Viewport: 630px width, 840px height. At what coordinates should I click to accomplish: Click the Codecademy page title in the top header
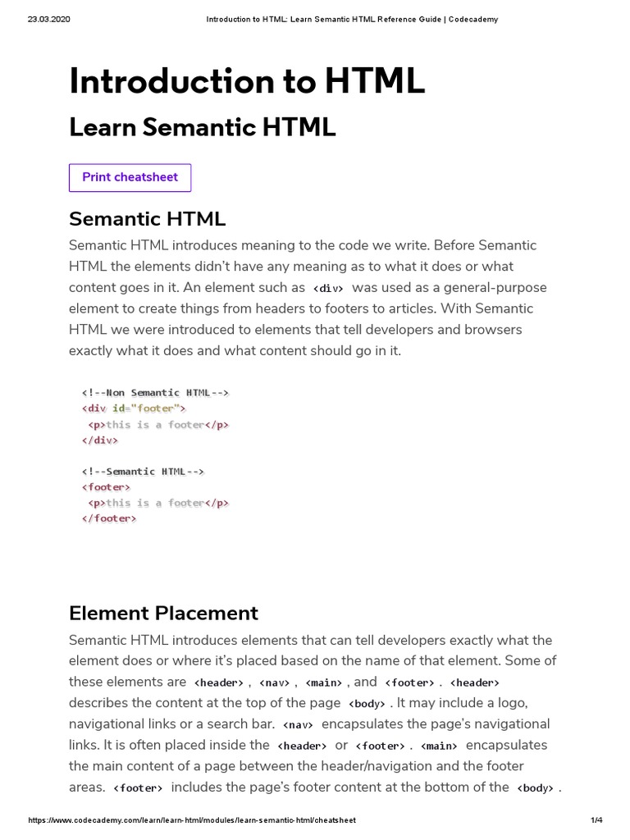pos(351,20)
